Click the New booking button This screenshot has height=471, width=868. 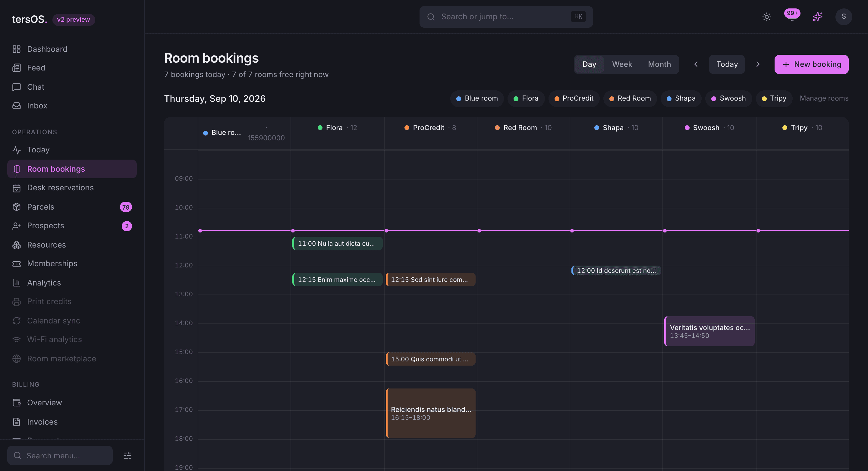[811, 64]
